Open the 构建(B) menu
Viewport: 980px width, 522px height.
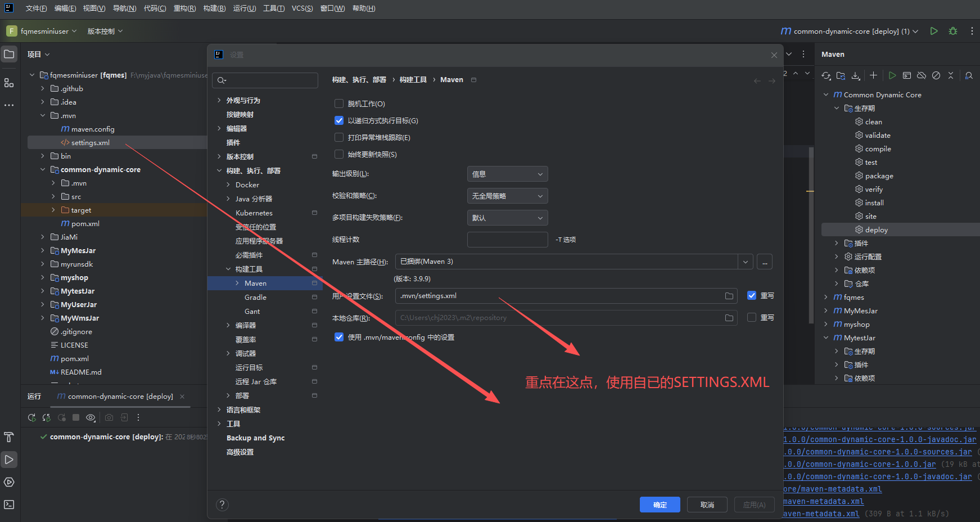click(214, 8)
